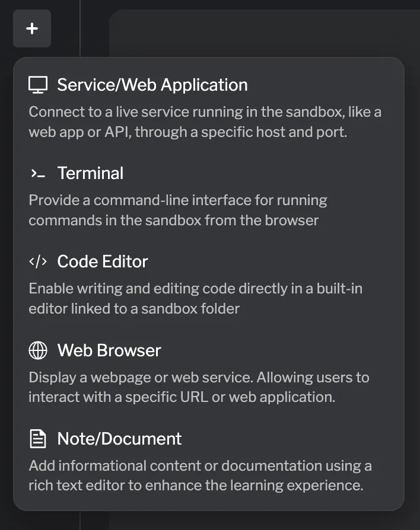Image resolution: width=420 pixels, height=530 pixels.
Task: Click the Service/Web Application heading text
Action: 152,85
